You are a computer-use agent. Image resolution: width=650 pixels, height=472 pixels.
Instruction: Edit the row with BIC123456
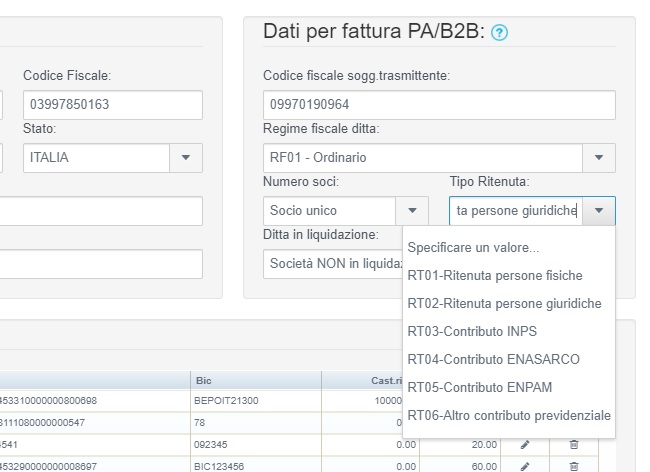[x=525, y=466]
